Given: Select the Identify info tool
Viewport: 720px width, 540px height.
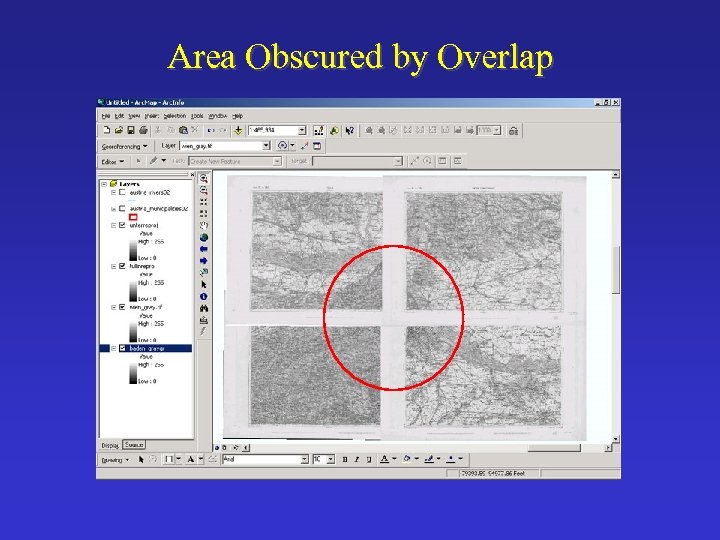Looking at the screenshot, I should 203,297.
